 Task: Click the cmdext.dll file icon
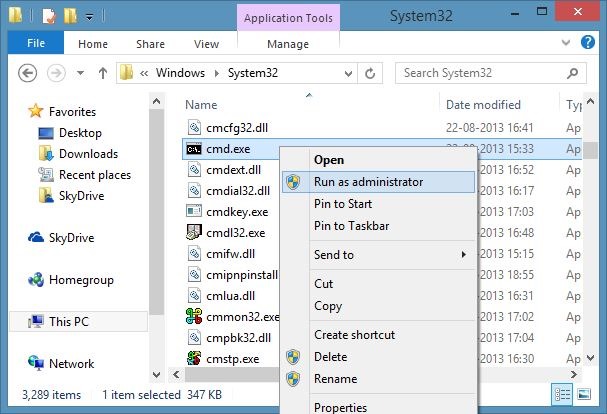pyautogui.click(x=194, y=170)
